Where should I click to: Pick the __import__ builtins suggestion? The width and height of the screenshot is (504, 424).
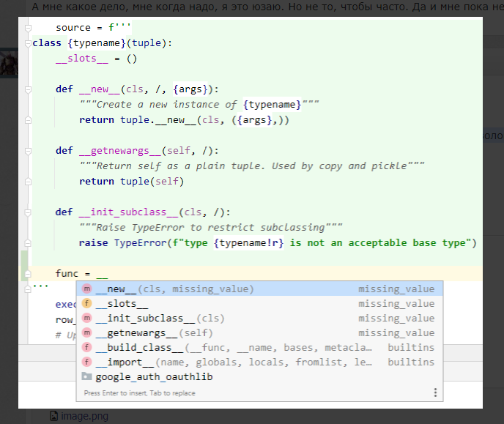[259, 362]
